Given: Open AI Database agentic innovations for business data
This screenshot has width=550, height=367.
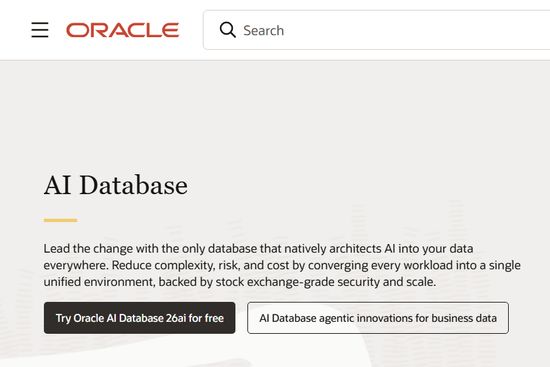Looking at the screenshot, I should point(378,318).
